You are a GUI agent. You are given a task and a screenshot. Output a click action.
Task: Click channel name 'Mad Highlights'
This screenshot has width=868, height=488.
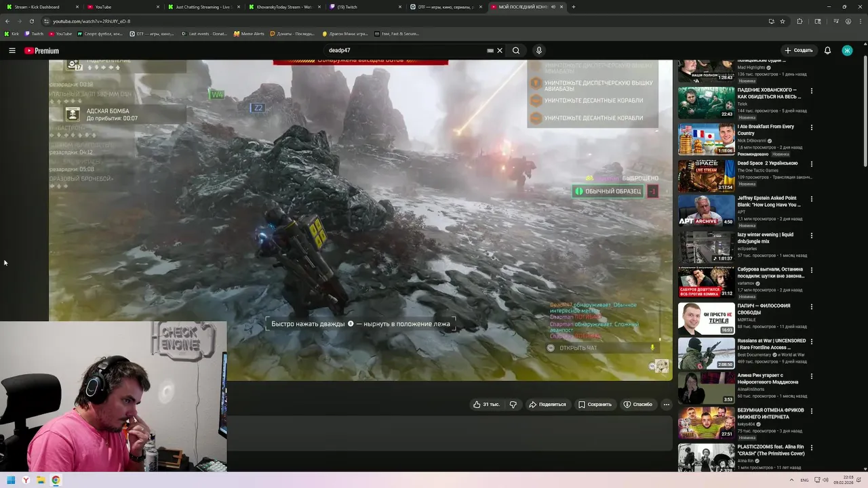tap(751, 68)
